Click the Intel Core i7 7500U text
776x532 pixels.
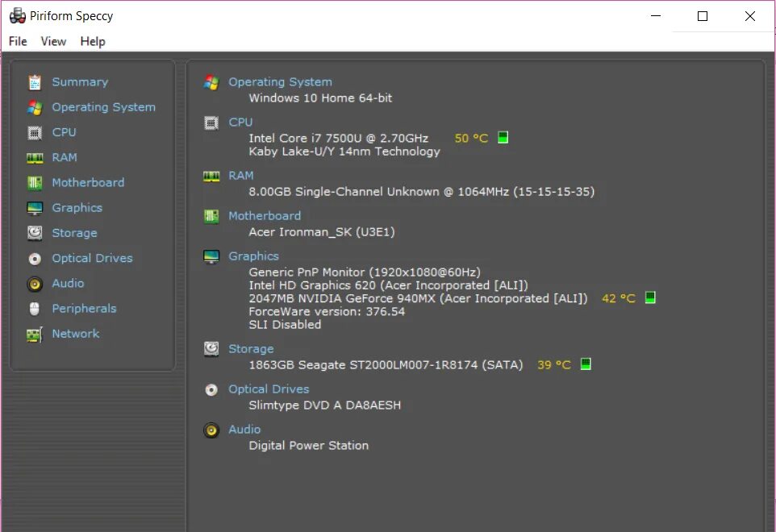tap(339, 139)
